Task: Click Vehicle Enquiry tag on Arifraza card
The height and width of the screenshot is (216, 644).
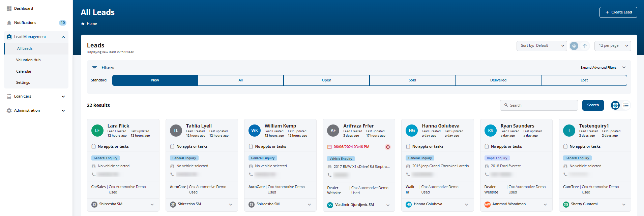Action: tap(341, 159)
